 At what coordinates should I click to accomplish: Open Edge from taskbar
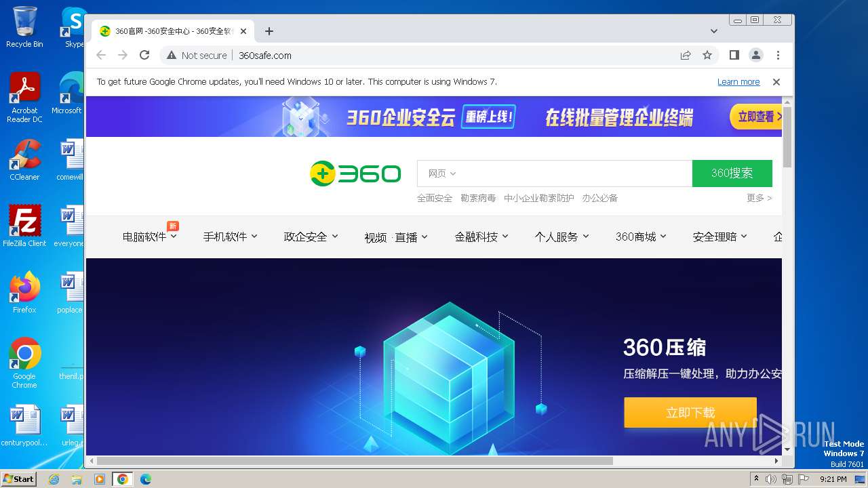coord(145,479)
